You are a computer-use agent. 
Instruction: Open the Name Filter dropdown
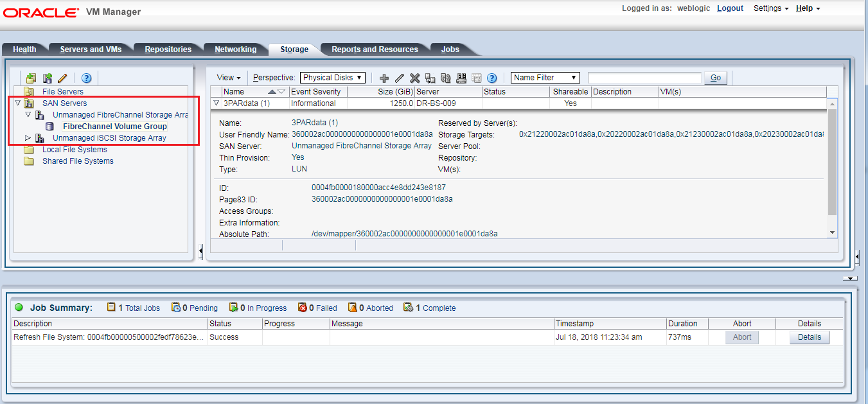545,78
